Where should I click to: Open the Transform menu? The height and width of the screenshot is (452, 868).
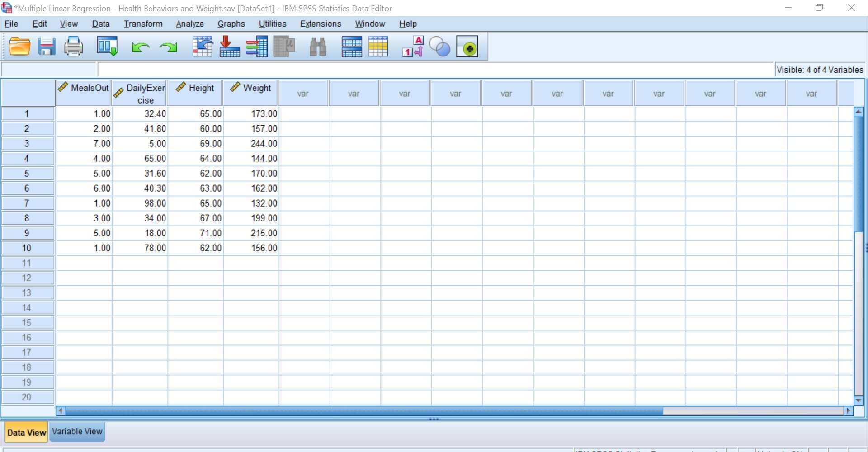pos(143,24)
